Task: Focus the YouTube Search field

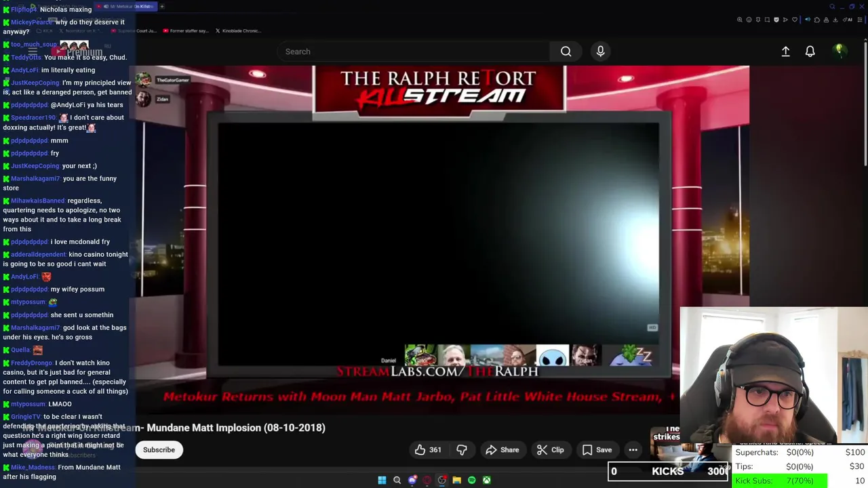Action: 414,52
